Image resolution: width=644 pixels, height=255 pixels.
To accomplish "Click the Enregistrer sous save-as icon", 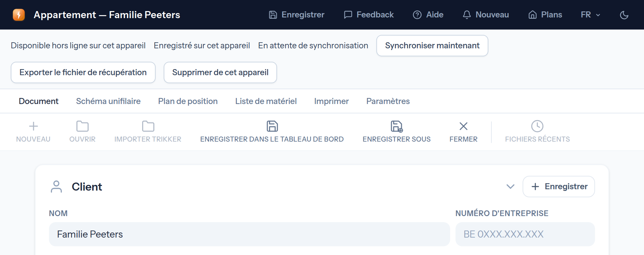I will point(396,126).
